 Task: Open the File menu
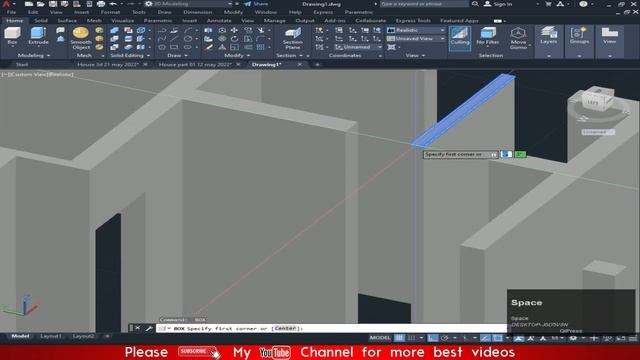point(11,12)
